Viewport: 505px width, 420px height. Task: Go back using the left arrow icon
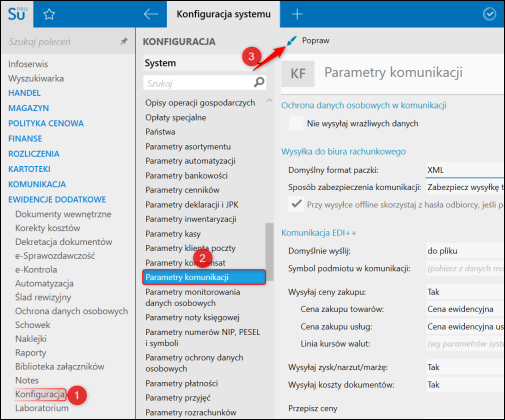point(151,14)
